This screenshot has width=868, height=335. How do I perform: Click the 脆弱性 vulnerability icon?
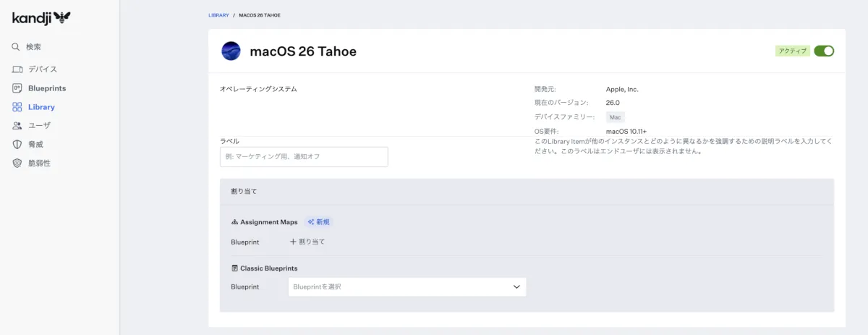click(x=17, y=163)
